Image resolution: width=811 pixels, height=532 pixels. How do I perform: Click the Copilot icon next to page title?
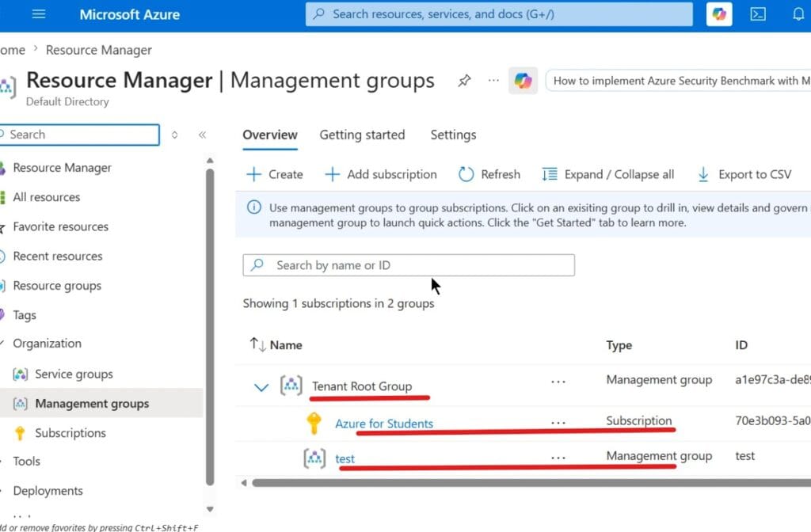(x=523, y=81)
